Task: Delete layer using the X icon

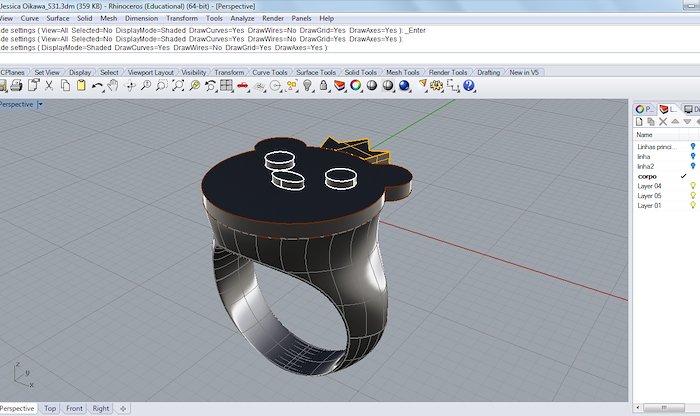Action: point(663,121)
